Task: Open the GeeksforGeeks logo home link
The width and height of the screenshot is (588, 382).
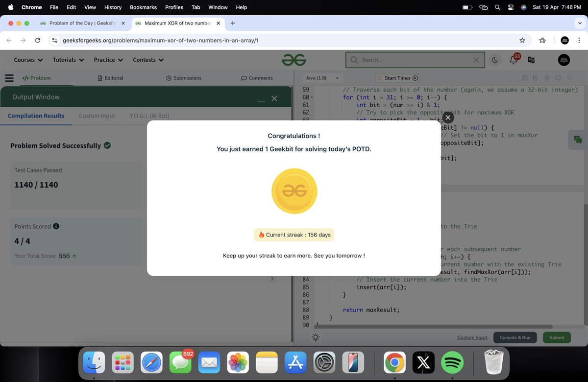Action: coord(294,60)
